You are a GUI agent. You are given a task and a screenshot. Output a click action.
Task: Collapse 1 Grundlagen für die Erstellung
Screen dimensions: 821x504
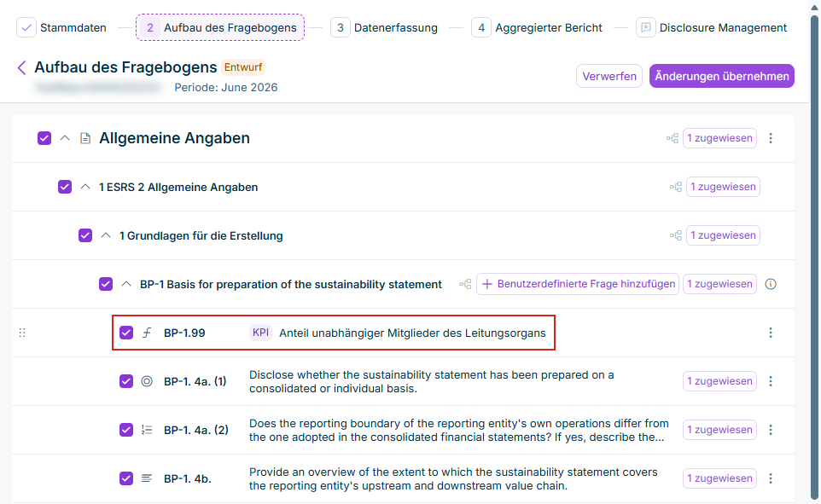106,235
